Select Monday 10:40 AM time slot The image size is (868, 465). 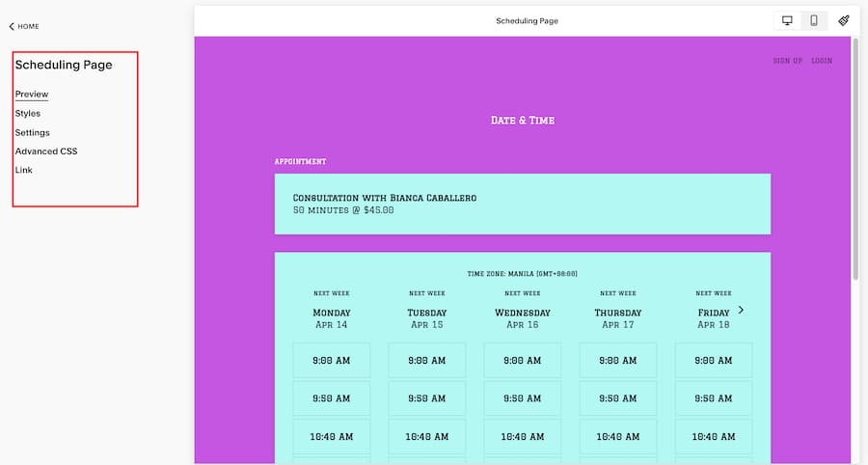(331, 436)
